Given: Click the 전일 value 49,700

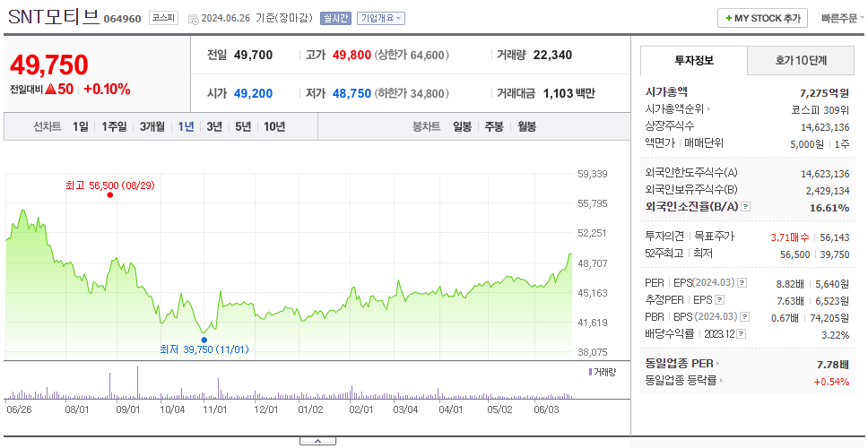Looking at the screenshot, I should click(253, 56).
